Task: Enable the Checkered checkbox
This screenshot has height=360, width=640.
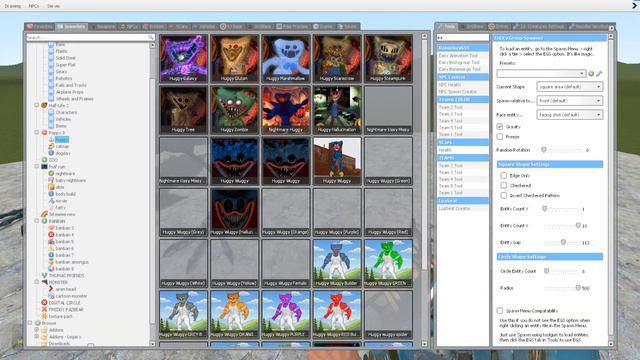Action: [504, 185]
